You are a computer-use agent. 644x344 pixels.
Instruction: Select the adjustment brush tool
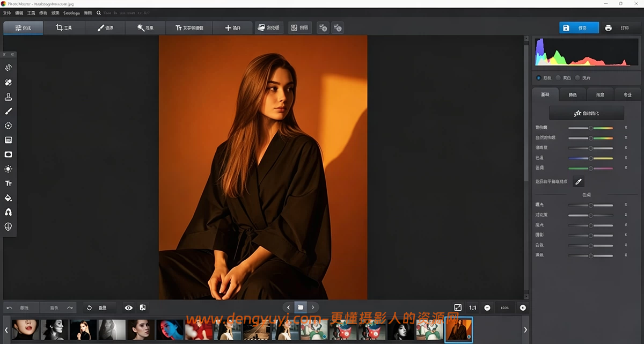click(x=9, y=111)
